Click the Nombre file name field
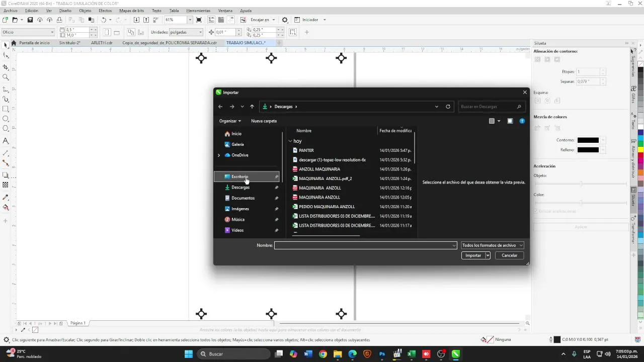The height and width of the screenshot is (362, 644). coord(366,245)
